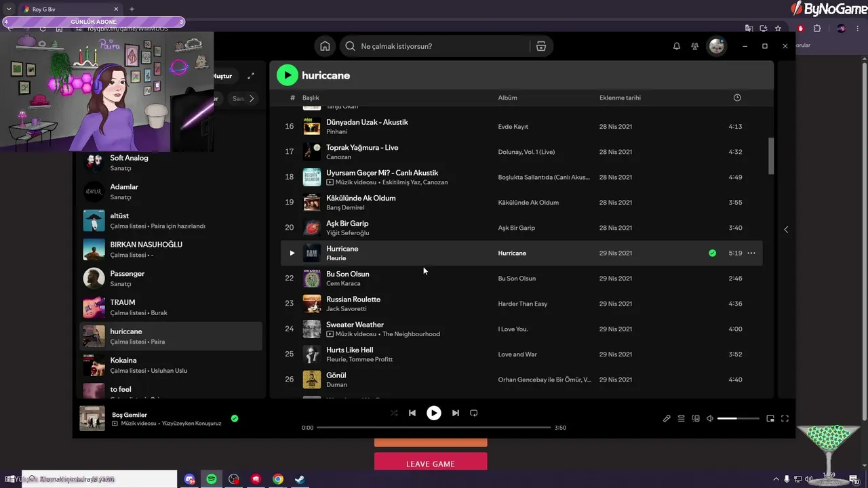Toggle saved checkmark on Hurricane row
Image resolution: width=868 pixels, height=488 pixels.
click(x=712, y=253)
